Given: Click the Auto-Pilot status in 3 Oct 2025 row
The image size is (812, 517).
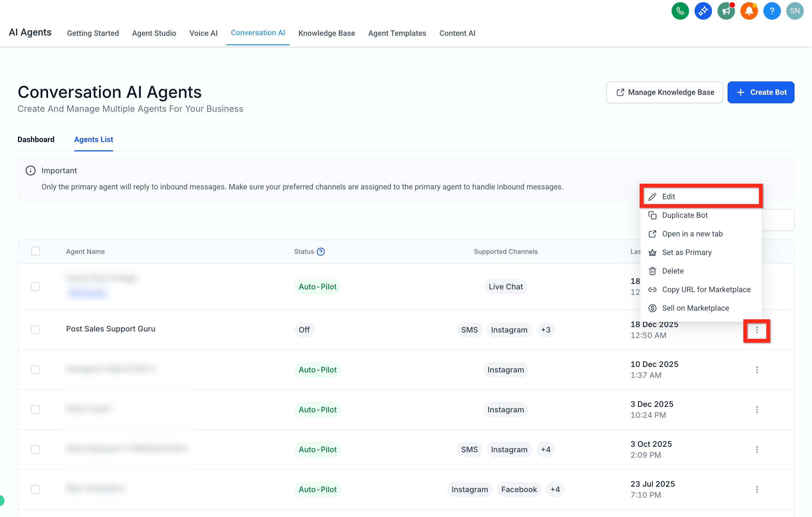Looking at the screenshot, I should tap(317, 449).
